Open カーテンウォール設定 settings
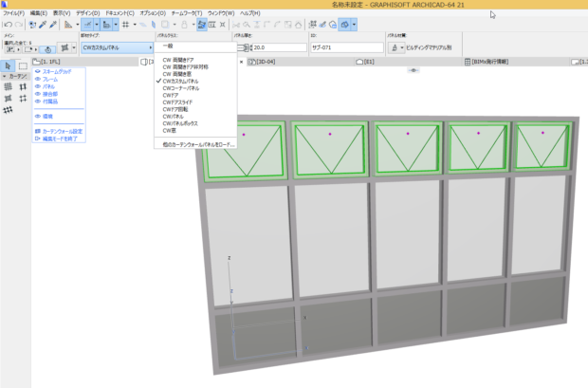The image size is (588, 388). [x=62, y=131]
